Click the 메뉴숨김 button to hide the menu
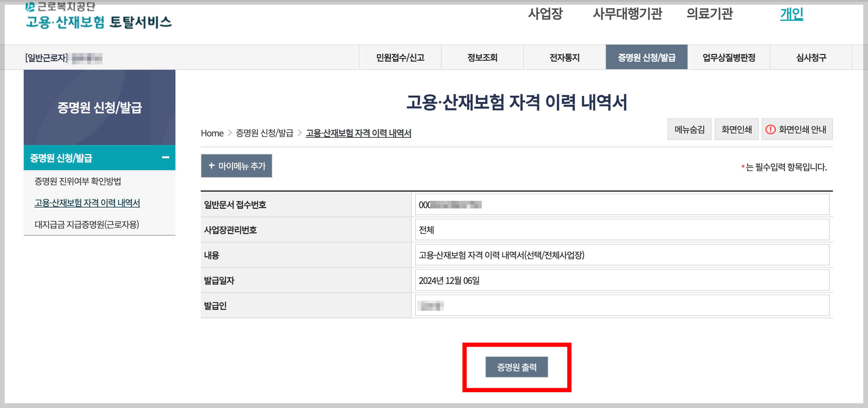 point(689,129)
